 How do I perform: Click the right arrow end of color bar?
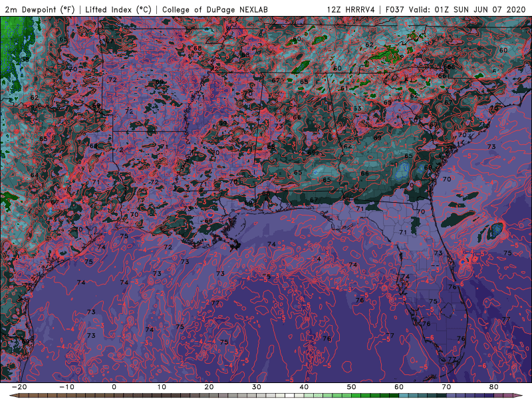pos(519,396)
